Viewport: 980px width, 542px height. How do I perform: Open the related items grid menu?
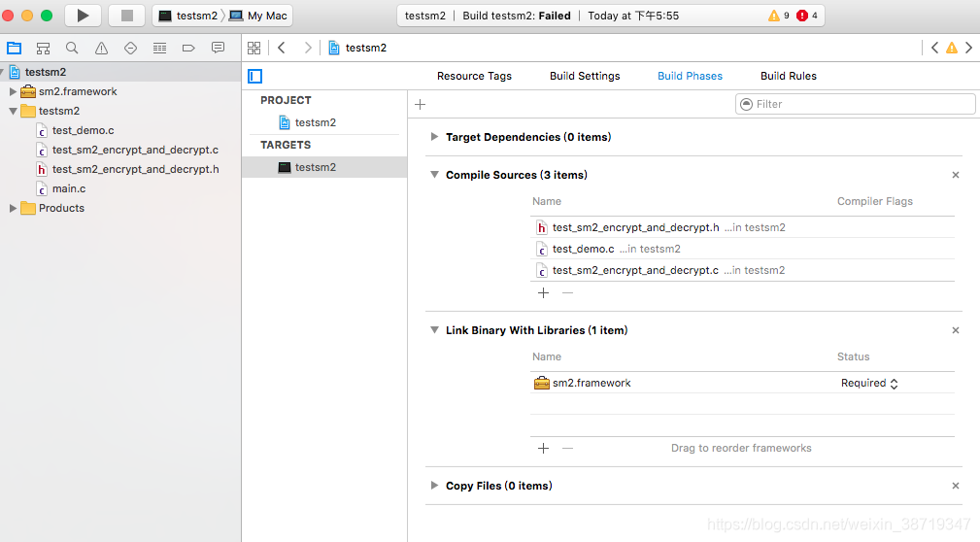[253, 49]
